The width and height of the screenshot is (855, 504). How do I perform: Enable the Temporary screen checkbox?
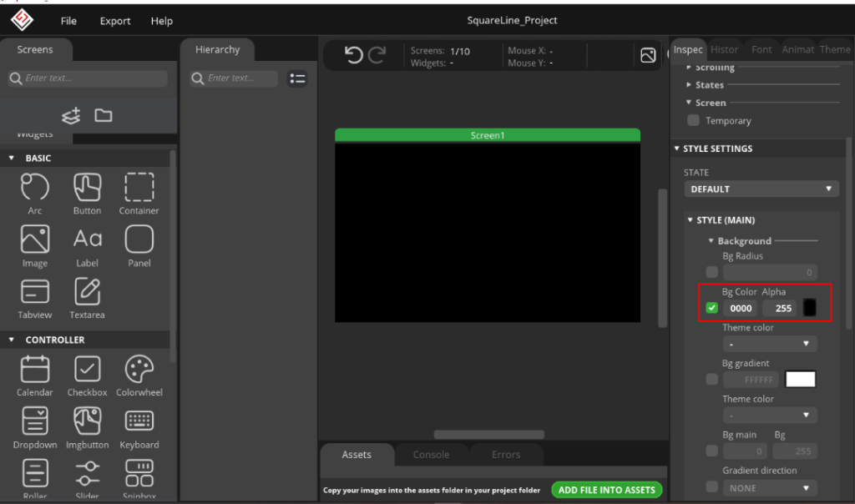pos(692,120)
